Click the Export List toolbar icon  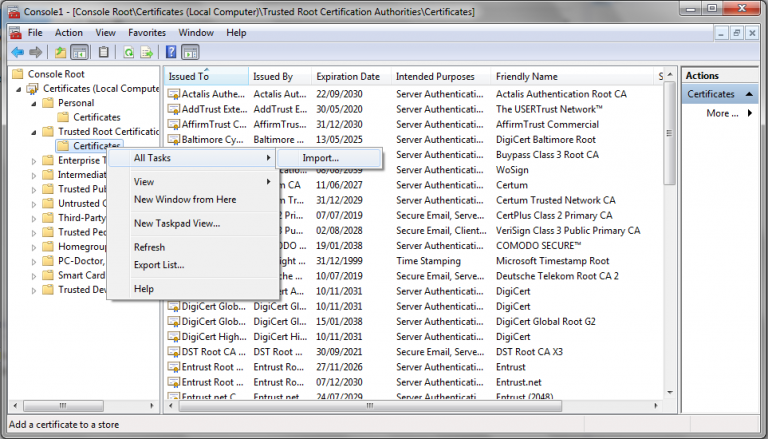[x=146, y=52]
